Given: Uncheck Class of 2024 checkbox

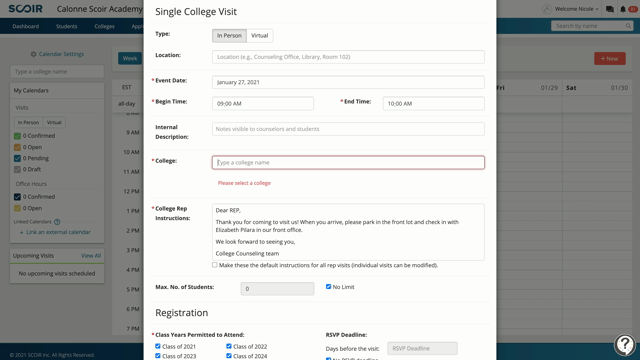Looking at the screenshot, I should [229, 356].
